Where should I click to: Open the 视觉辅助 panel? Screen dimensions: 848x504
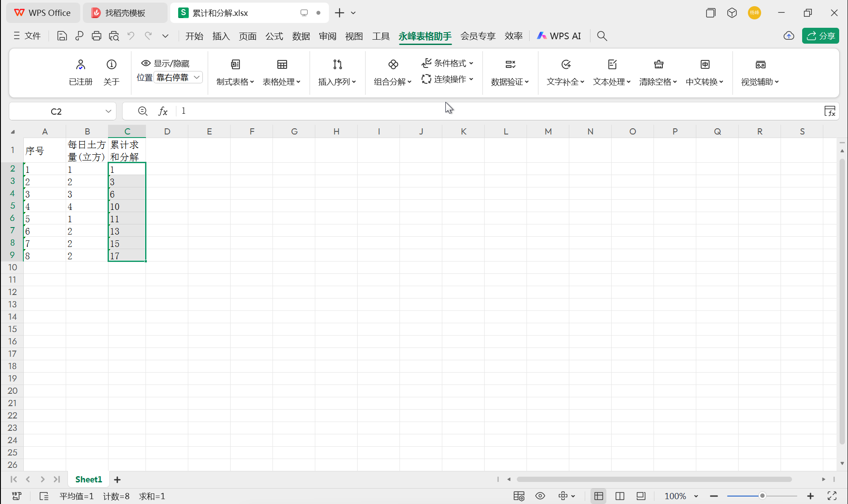point(759,72)
